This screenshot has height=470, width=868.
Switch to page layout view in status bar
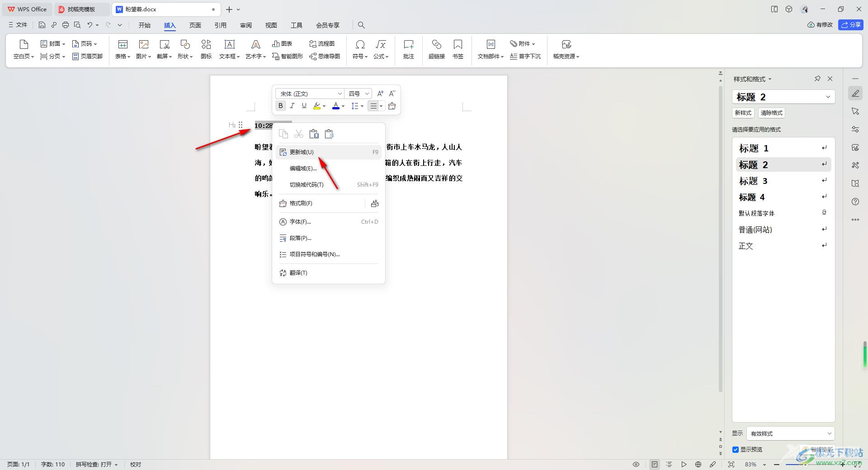pyautogui.click(x=654, y=464)
